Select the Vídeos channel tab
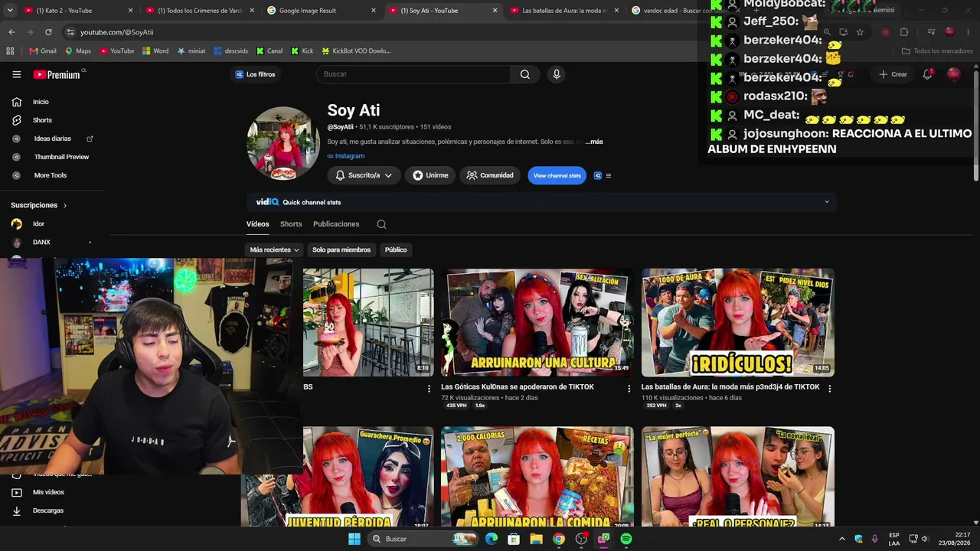980x551 pixels. point(258,224)
